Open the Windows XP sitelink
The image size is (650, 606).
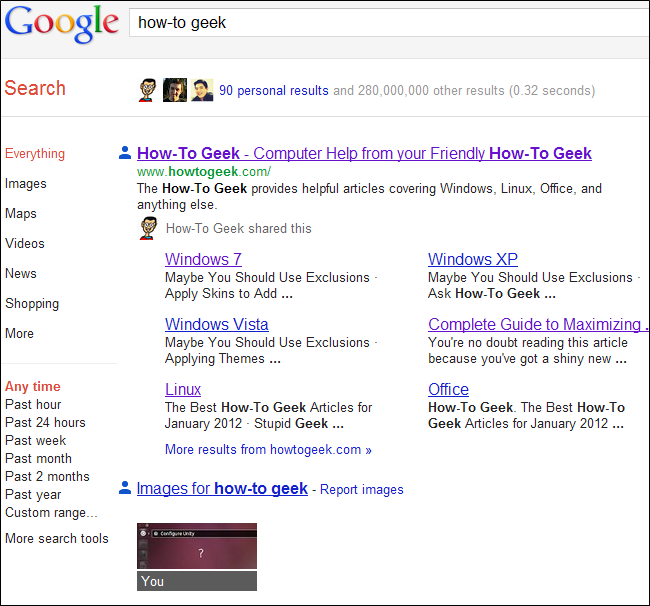[x=473, y=259]
